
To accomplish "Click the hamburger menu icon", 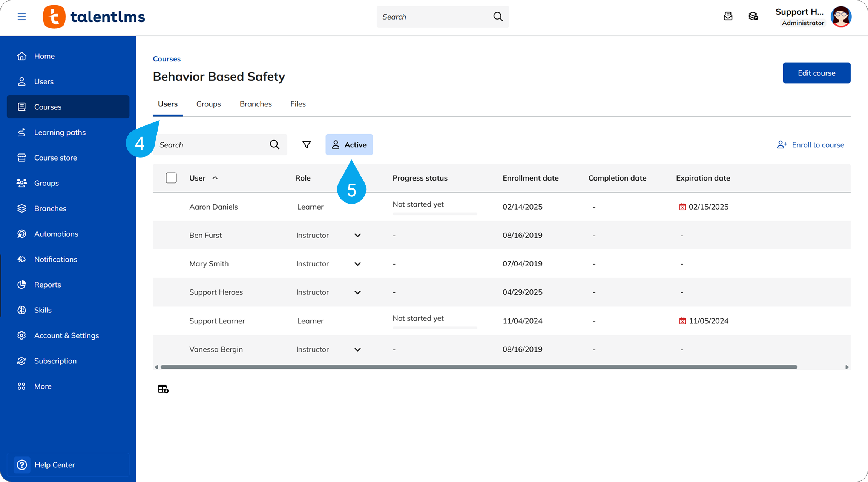I will tap(21, 17).
